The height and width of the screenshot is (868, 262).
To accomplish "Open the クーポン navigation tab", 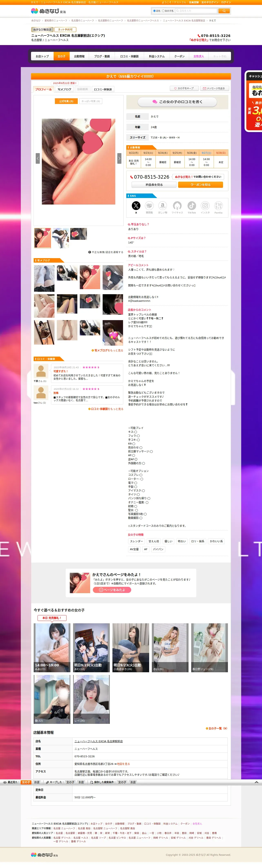I will coord(179,56).
